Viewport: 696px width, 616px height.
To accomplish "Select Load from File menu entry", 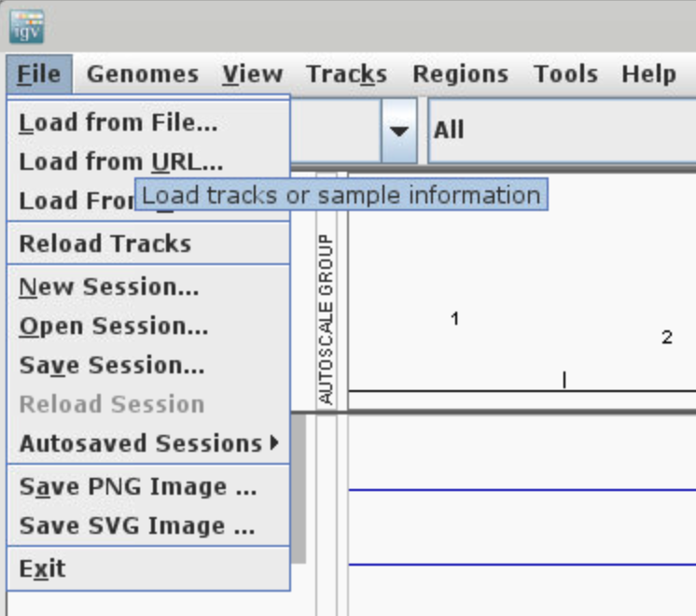I will pyautogui.click(x=118, y=122).
